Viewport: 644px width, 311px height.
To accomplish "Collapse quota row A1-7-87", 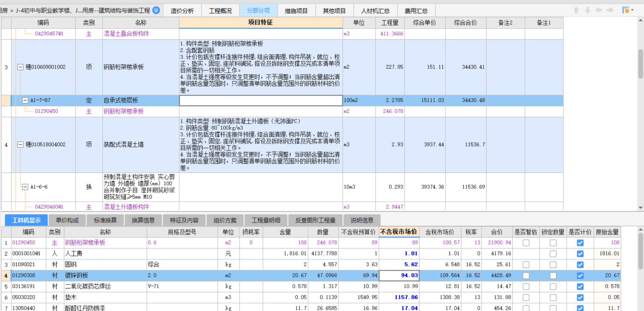I will click(x=25, y=100).
